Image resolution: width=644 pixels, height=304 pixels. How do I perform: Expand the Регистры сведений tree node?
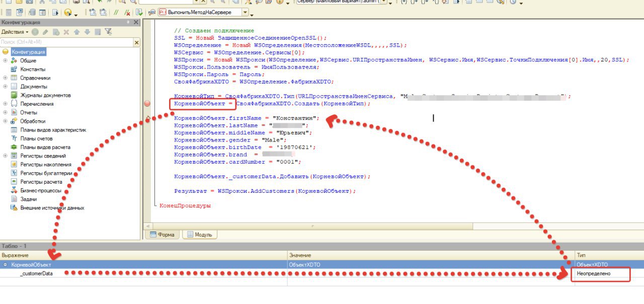tap(5, 156)
